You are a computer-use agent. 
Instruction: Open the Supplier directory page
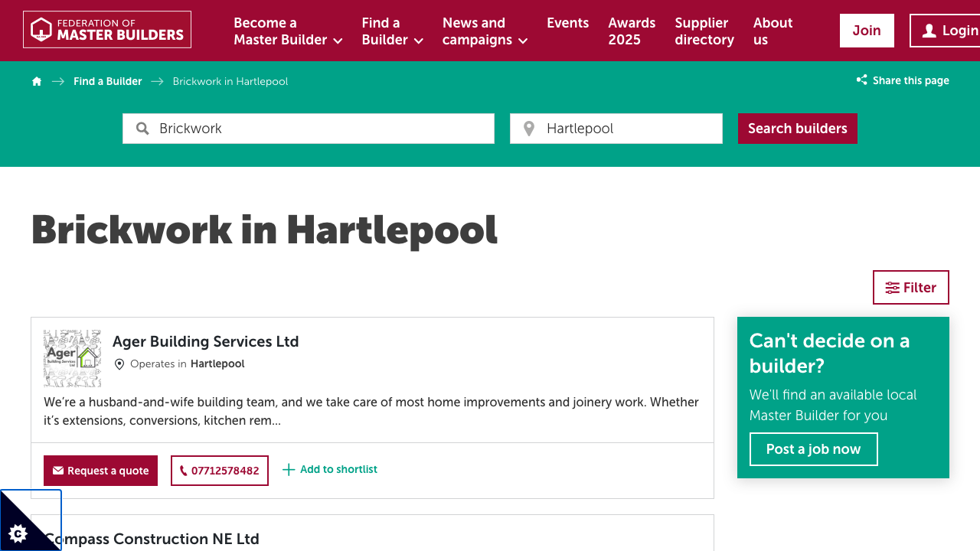[x=703, y=31]
